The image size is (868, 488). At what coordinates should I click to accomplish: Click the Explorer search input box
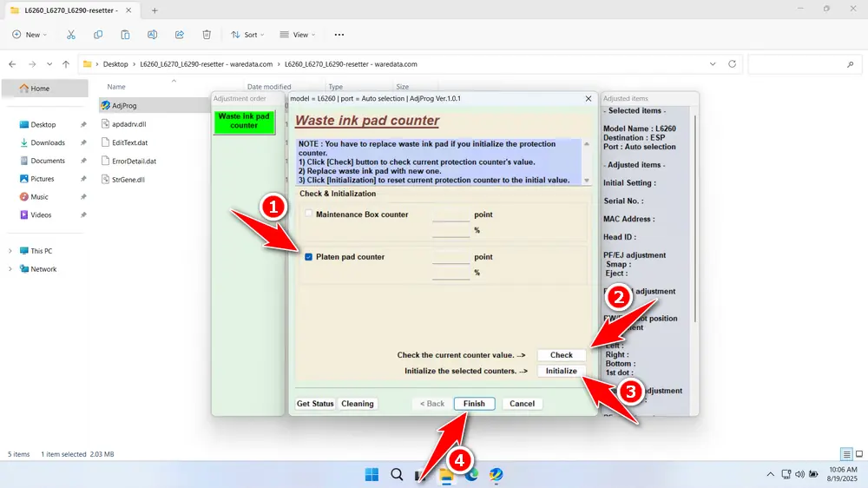pos(801,64)
